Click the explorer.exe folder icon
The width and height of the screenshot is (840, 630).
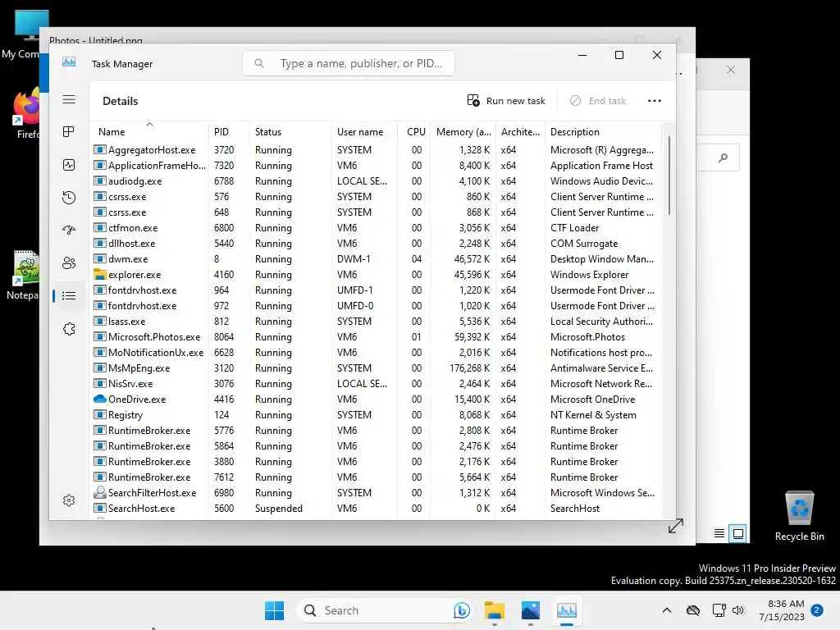[x=99, y=274]
